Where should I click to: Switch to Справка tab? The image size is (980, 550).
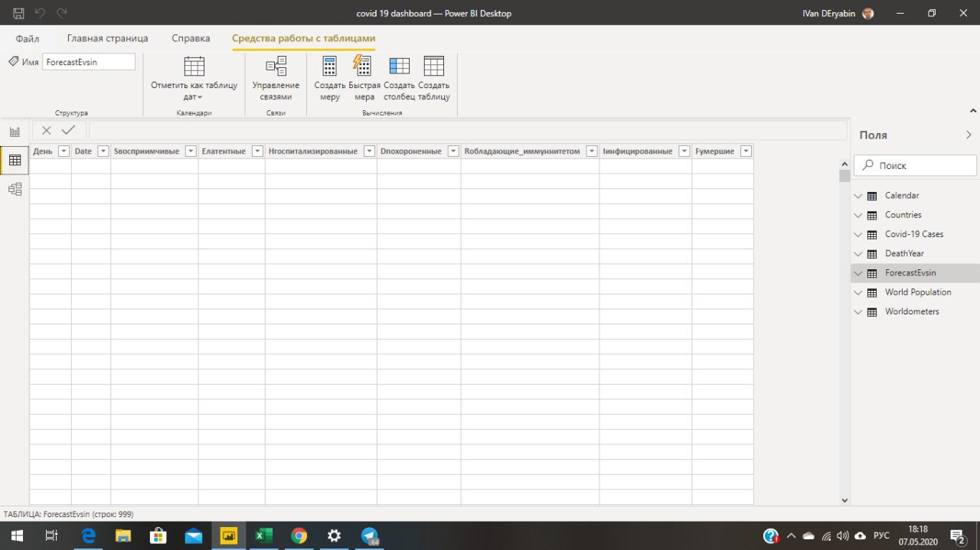coord(191,38)
